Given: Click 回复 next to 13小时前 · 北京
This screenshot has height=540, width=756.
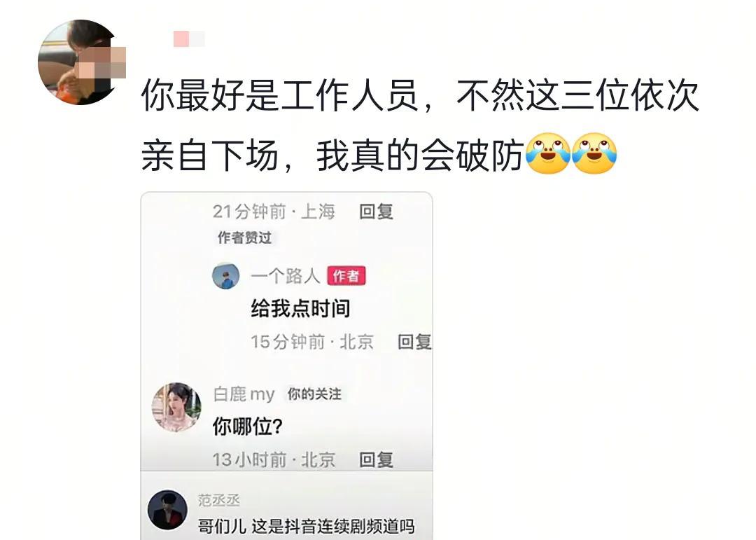Looking at the screenshot, I should pos(376,459).
